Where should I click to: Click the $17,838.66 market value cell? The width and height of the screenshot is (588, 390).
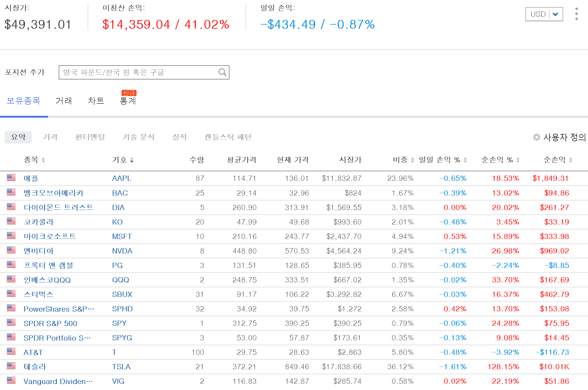[342, 367]
